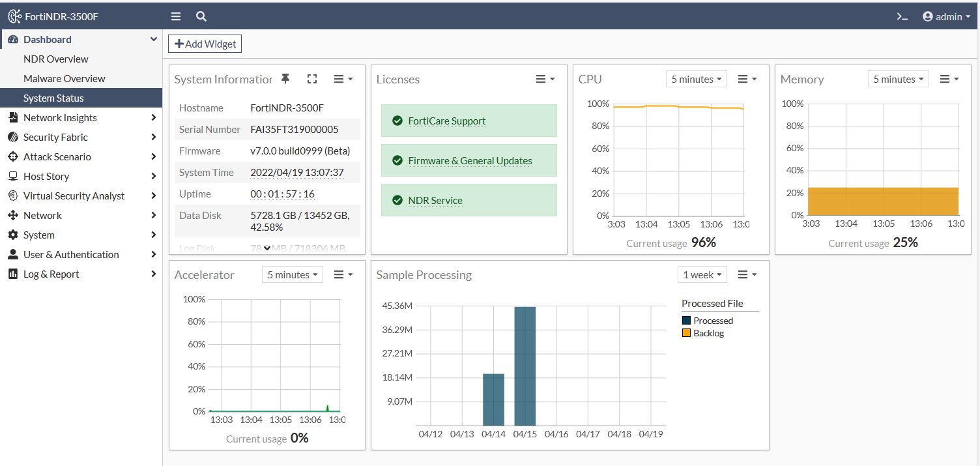Open Firmware & General Updates link
This screenshot has height=466, width=980.
click(470, 161)
